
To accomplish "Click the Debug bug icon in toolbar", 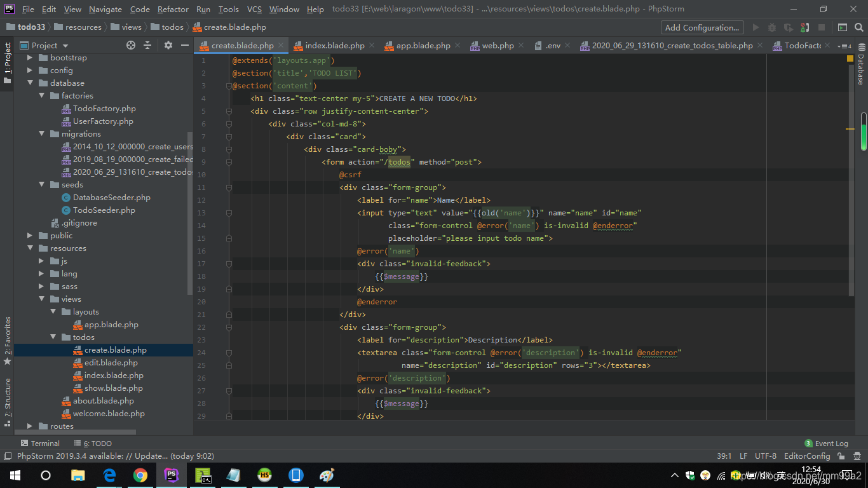I will [772, 27].
